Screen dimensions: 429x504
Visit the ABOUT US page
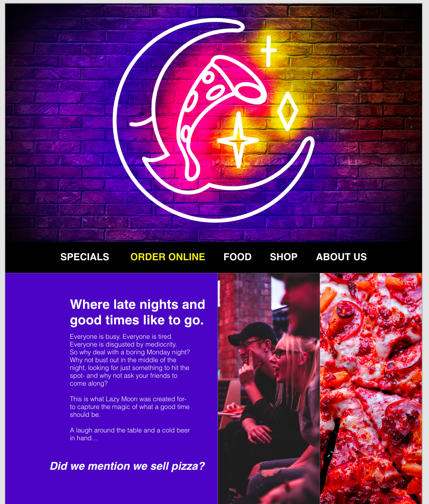341,257
